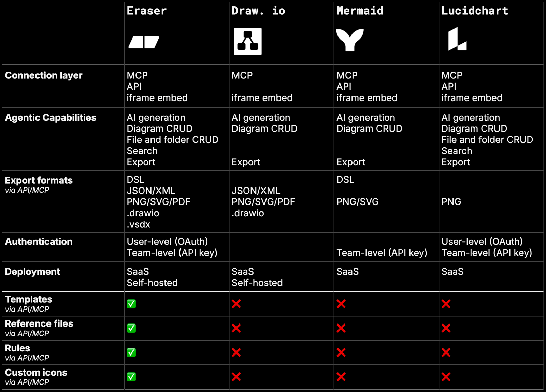Click the Authentication row label
The image size is (546, 392).
click(x=39, y=242)
